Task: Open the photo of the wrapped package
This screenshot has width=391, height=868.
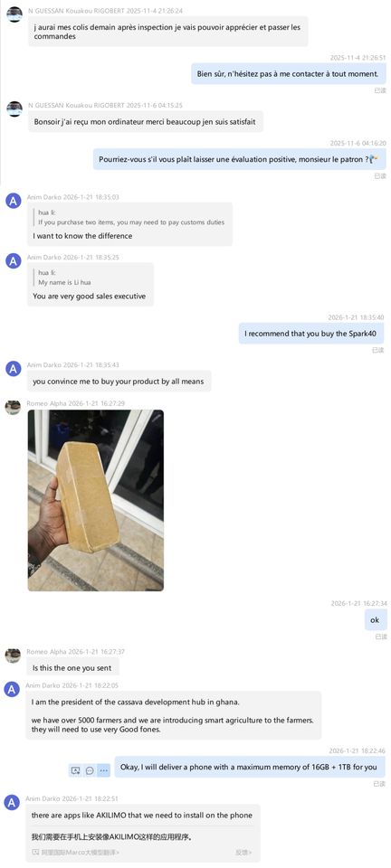Action: pyautogui.click(x=96, y=500)
